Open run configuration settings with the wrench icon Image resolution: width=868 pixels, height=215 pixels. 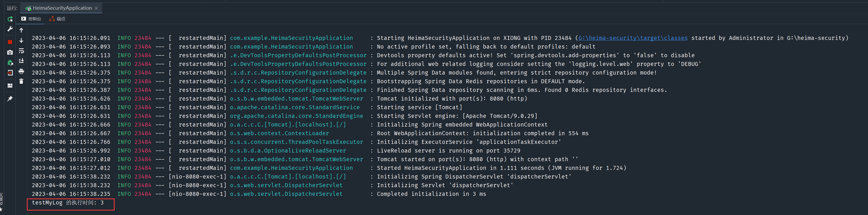click(10, 29)
